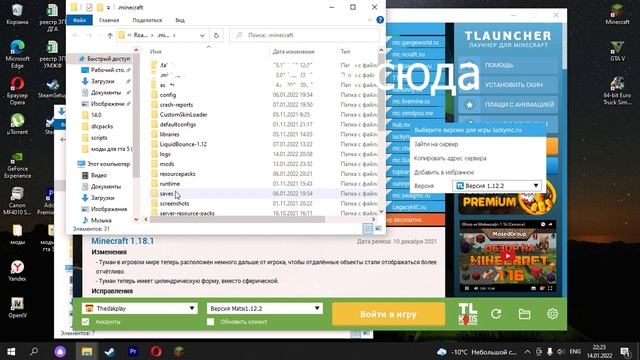Go up one folder level in Explorer
The width and height of the screenshot is (640, 360).
click(x=110, y=36)
